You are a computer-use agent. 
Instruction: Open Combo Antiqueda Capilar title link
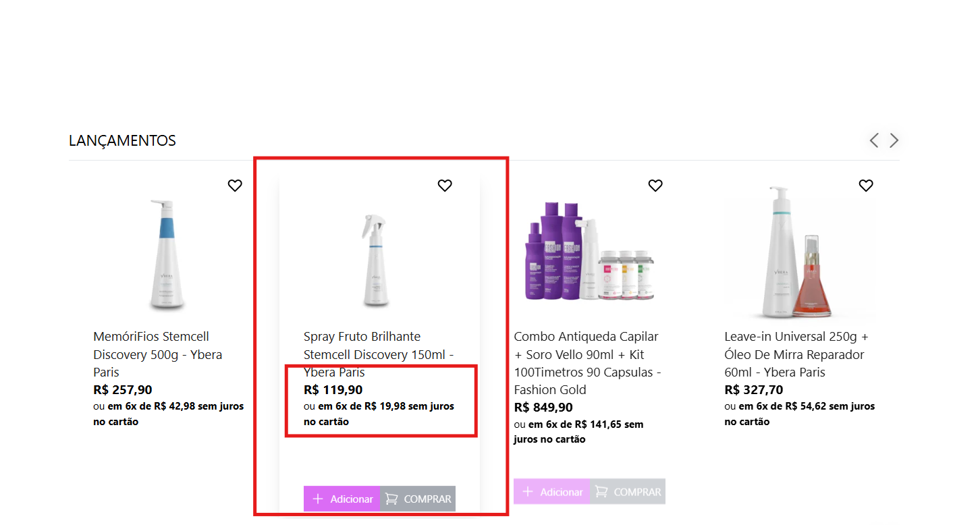click(587, 363)
